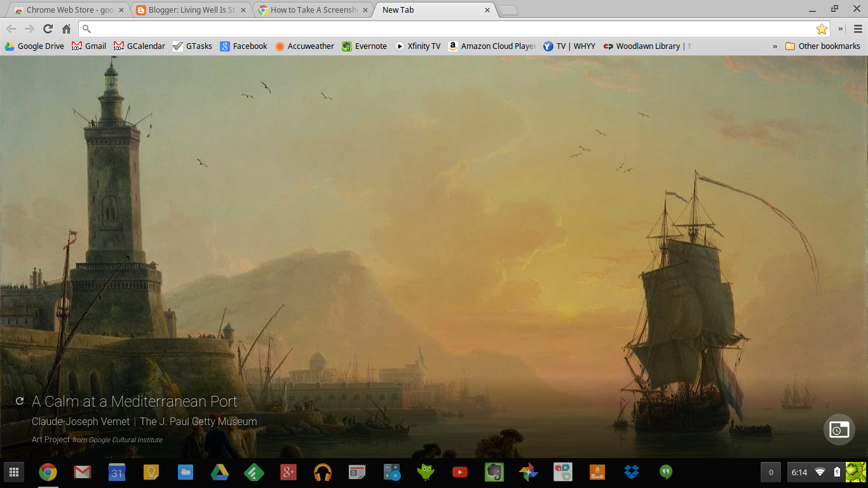Viewport: 868px width, 488px height.
Task: Open Feedly green shelf icon
Action: 254,472
